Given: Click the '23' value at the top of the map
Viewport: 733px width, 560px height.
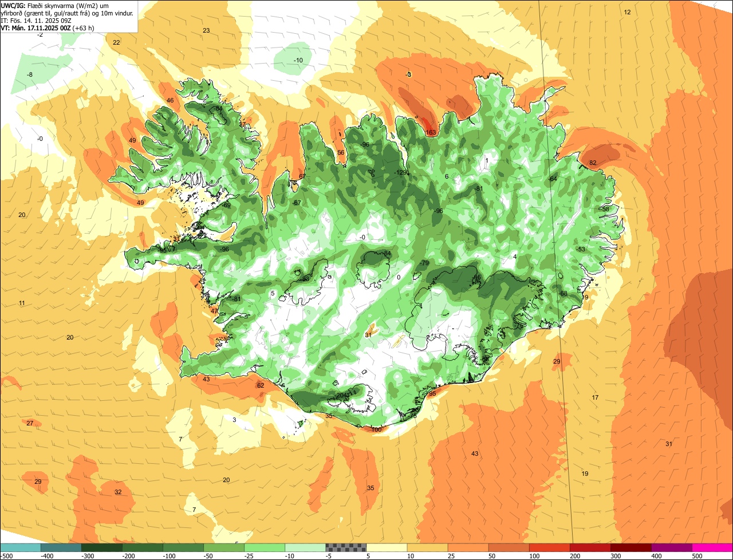Looking at the screenshot, I should point(206,30).
